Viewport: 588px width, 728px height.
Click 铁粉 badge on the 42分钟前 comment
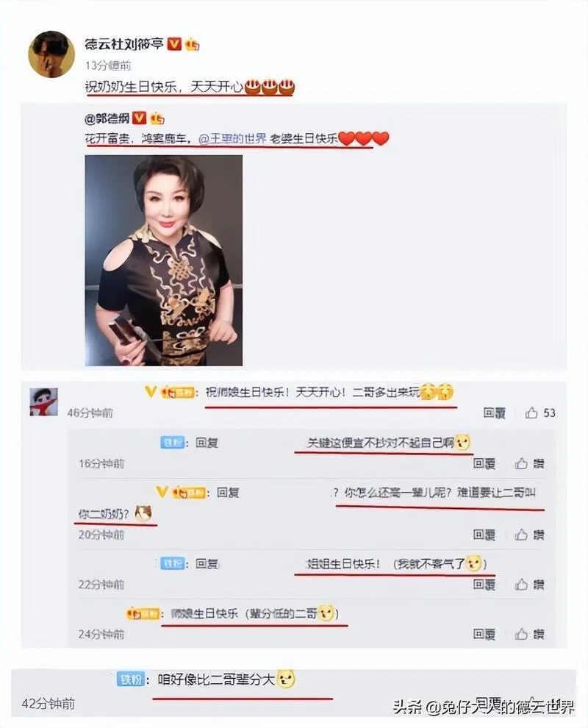(130, 679)
